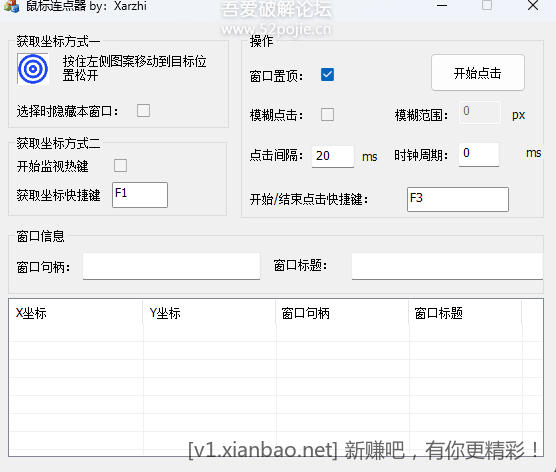Image resolution: width=556 pixels, height=472 pixels.
Task: Click the 窗口标题 text box
Action: tap(447, 266)
